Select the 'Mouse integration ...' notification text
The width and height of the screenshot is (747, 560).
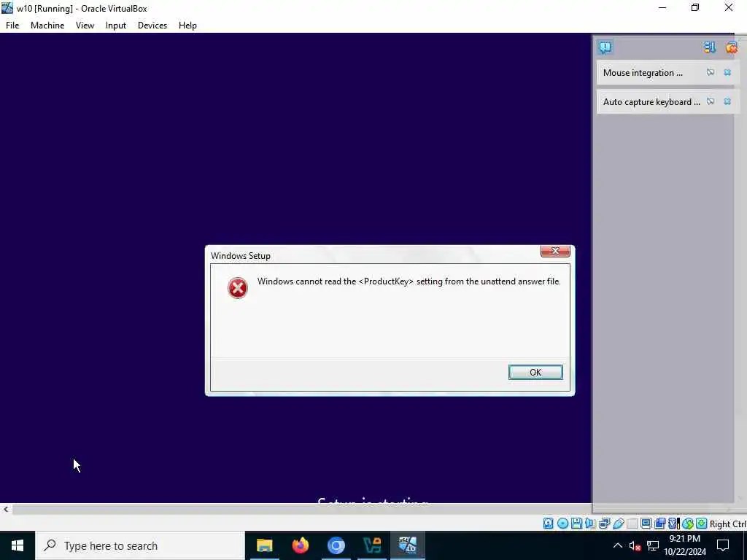tap(643, 73)
